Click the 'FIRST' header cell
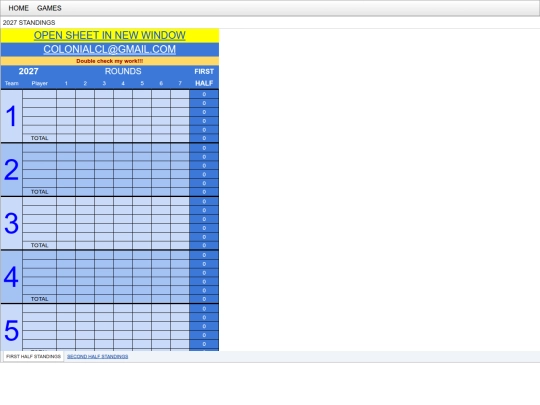This screenshot has width=540, height=405. pos(204,71)
